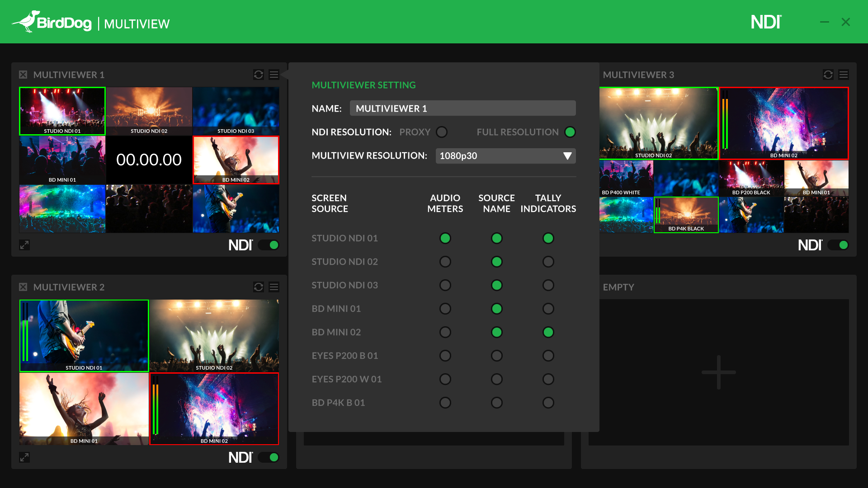Disable source name for BD MINI 02
This screenshot has width=868, height=488.
click(497, 332)
